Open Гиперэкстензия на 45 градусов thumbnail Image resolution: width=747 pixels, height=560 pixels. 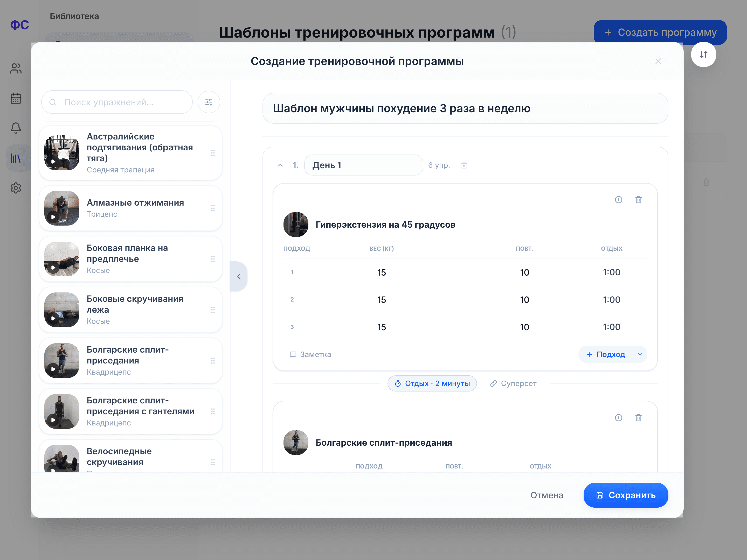(296, 225)
